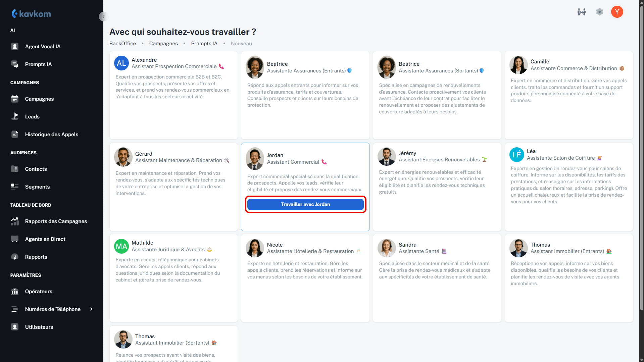Click the Travailler avec Jordan button
Screen dimensions: 644x362
coord(305,204)
